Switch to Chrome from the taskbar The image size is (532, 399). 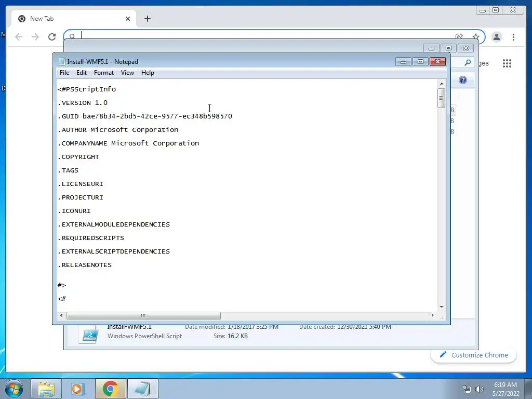[110, 389]
